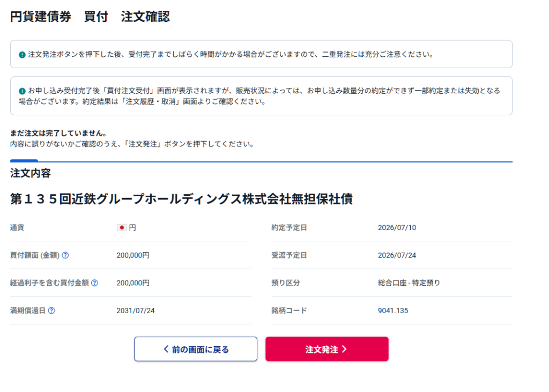Click the alert icon in 二重発注 notice
This screenshot has width=549, height=392.
point(22,55)
